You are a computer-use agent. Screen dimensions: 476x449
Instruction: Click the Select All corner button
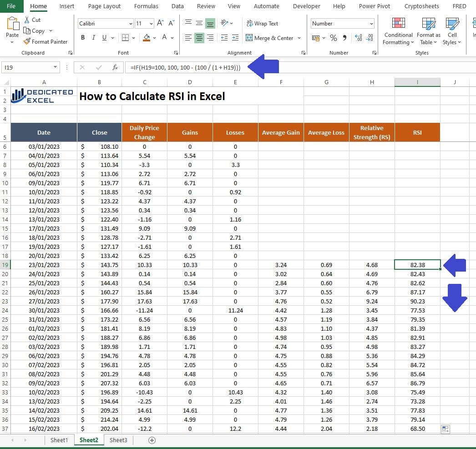tap(5, 82)
